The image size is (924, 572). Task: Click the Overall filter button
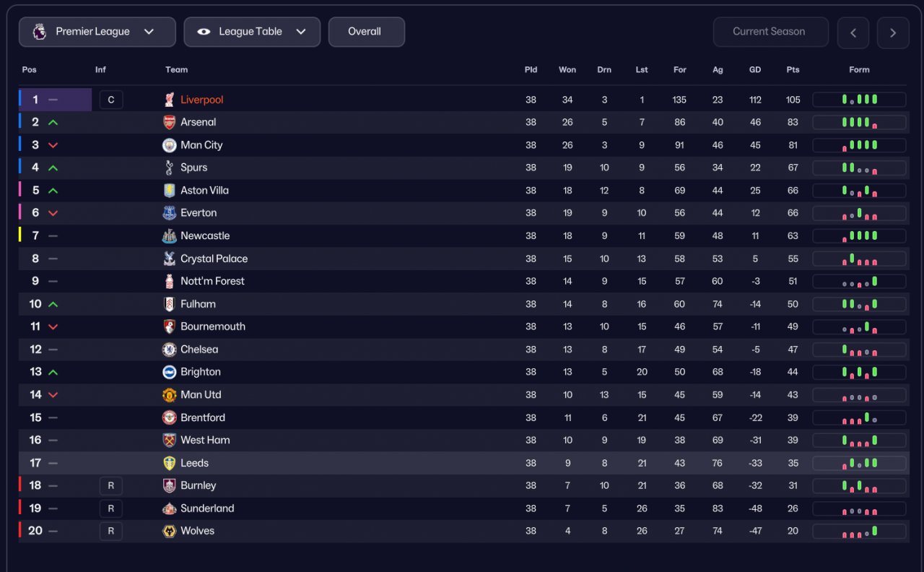tap(366, 32)
